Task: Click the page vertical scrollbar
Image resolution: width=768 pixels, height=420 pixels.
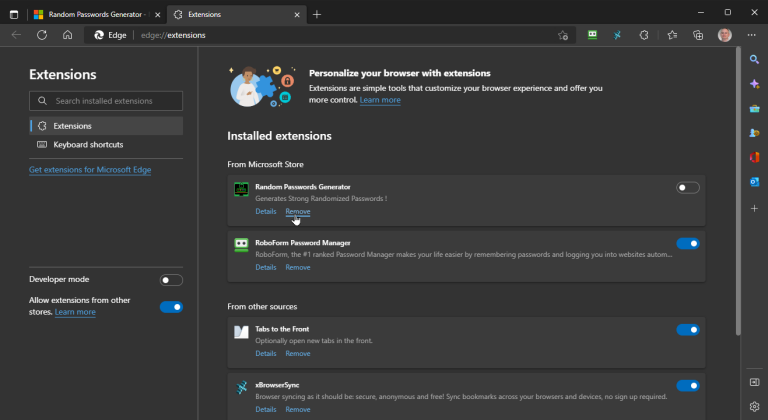Action: tap(738, 191)
